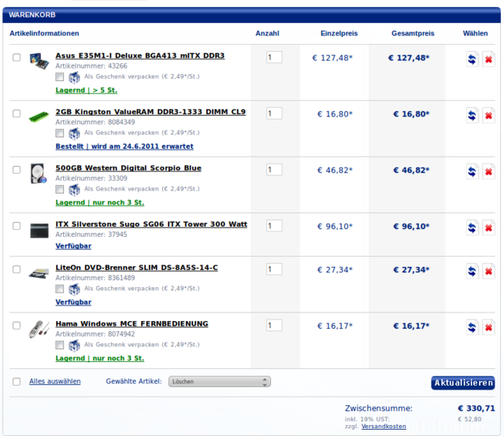Select the Kingston ValueRAM row checkbox
504x436 pixels.
17,114
